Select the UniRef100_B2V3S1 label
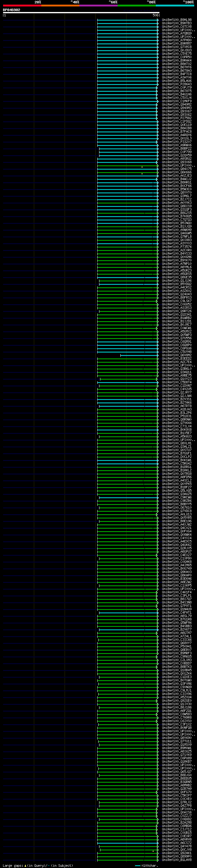The image size is (197, 868). [176, 399]
